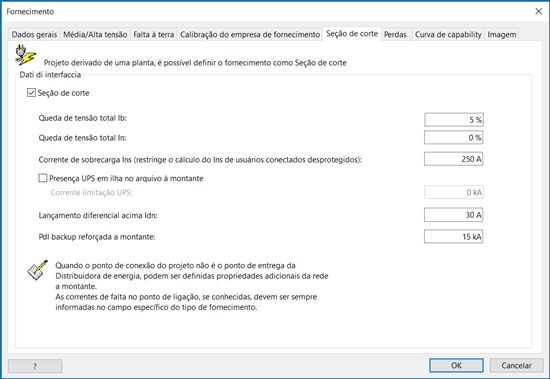The width and height of the screenshot is (550, 379).
Task: Go to Calibração do empresa de fornecimento tab
Action: (x=250, y=34)
